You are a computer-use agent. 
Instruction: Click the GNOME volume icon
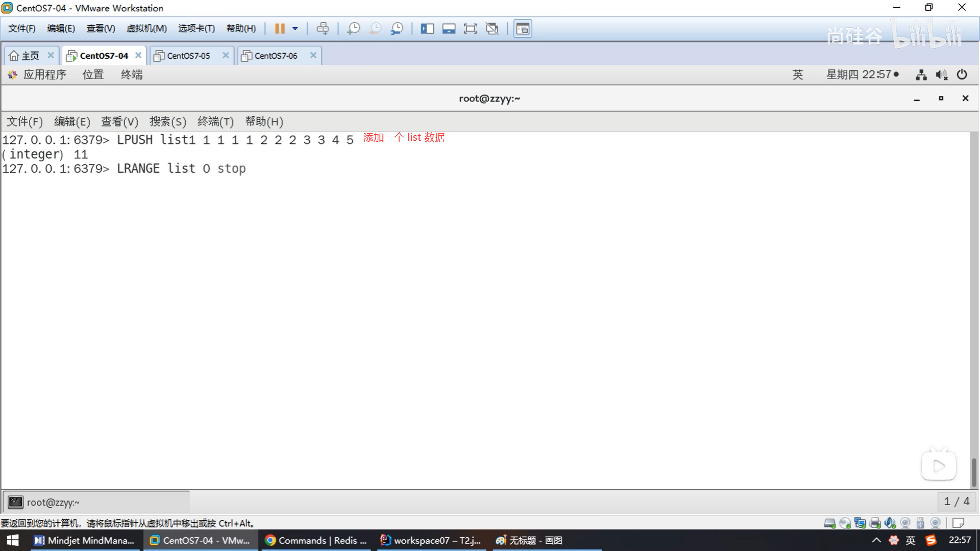coord(941,75)
